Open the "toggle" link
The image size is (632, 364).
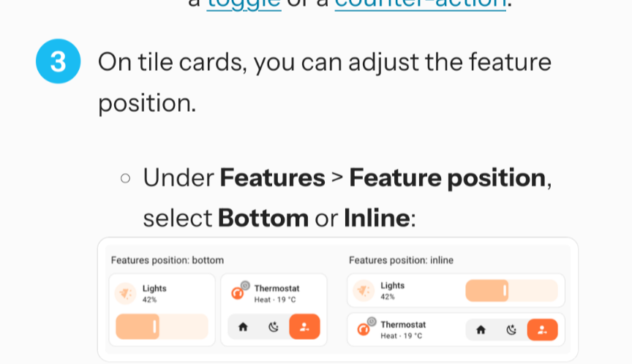click(244, 4)
